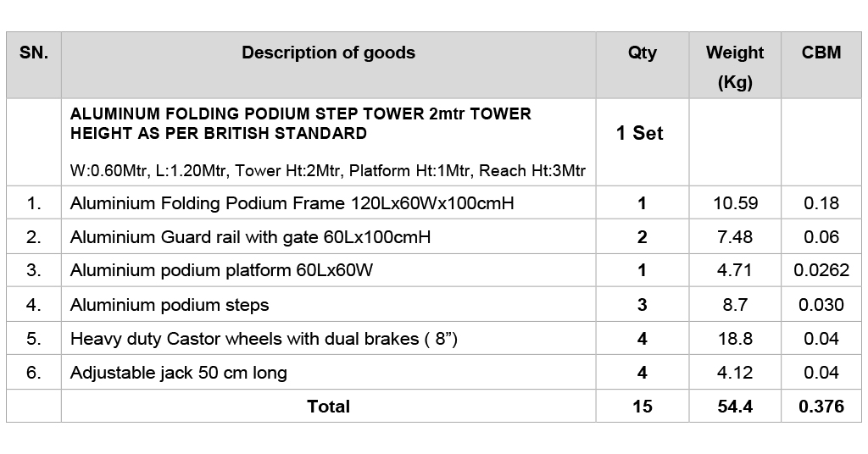Viewport: 868px width, 454px height.
Task: Select the CBM column header
Action: tap(821, 65)
